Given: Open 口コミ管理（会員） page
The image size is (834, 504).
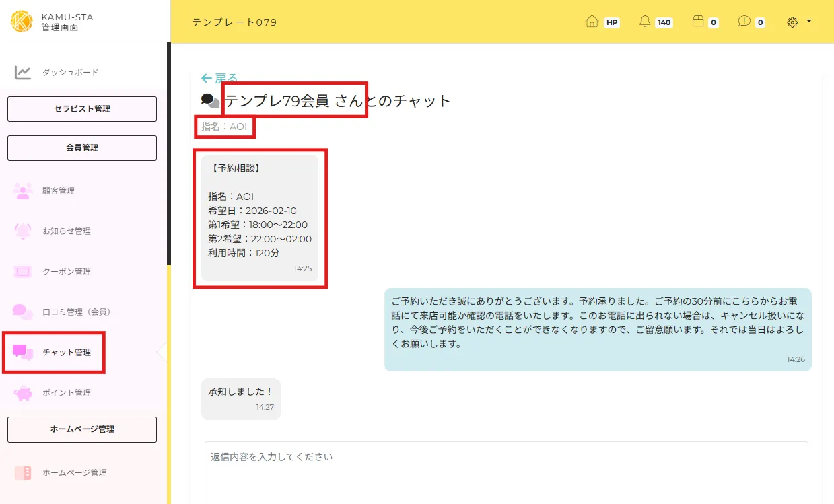Looking at the screenshot, I should 76,312.
